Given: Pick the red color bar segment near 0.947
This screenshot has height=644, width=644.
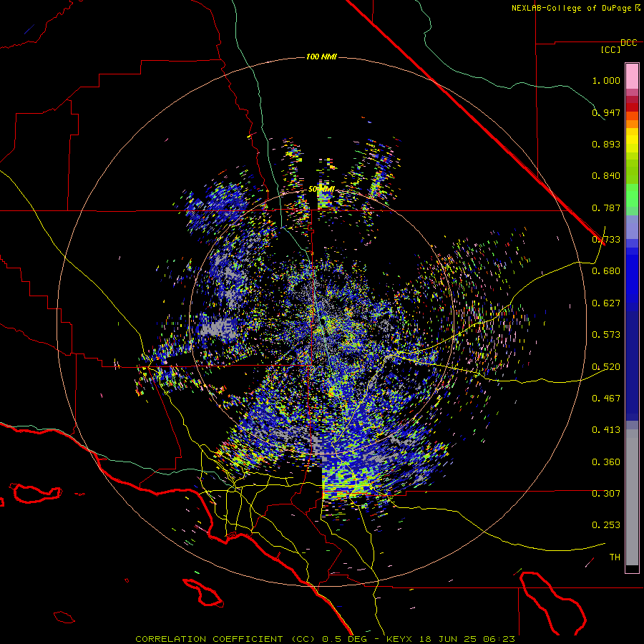Looking at the screenshot, I should (632, 107).
